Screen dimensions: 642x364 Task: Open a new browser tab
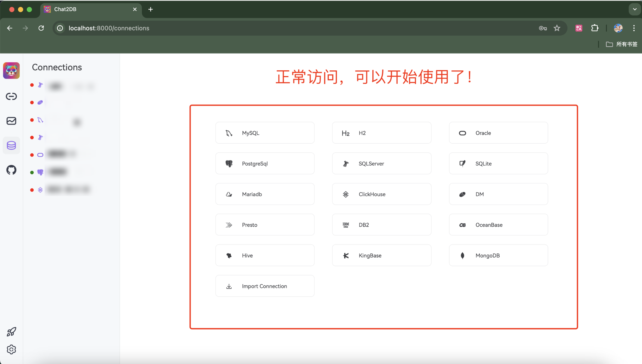150,9
